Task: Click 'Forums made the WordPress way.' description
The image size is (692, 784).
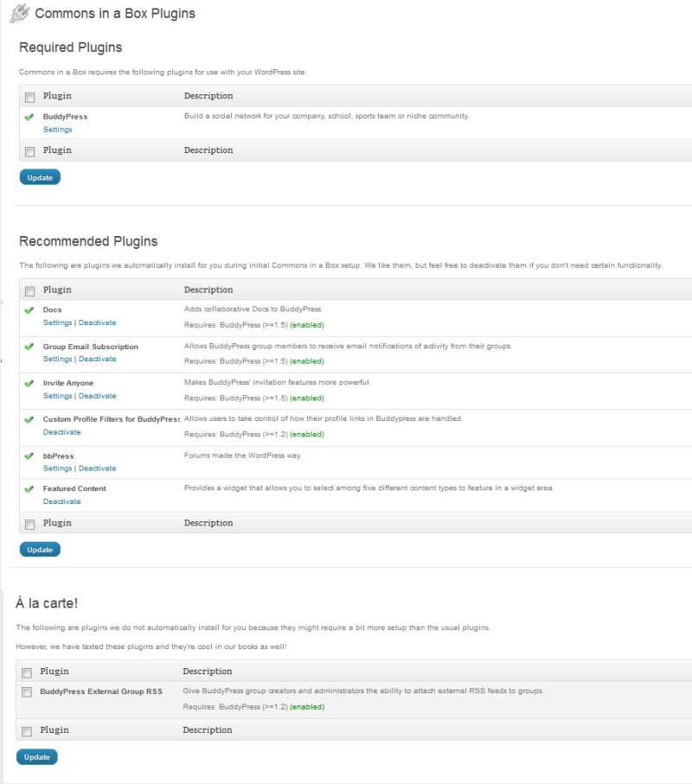Action: tap(243, 456)
